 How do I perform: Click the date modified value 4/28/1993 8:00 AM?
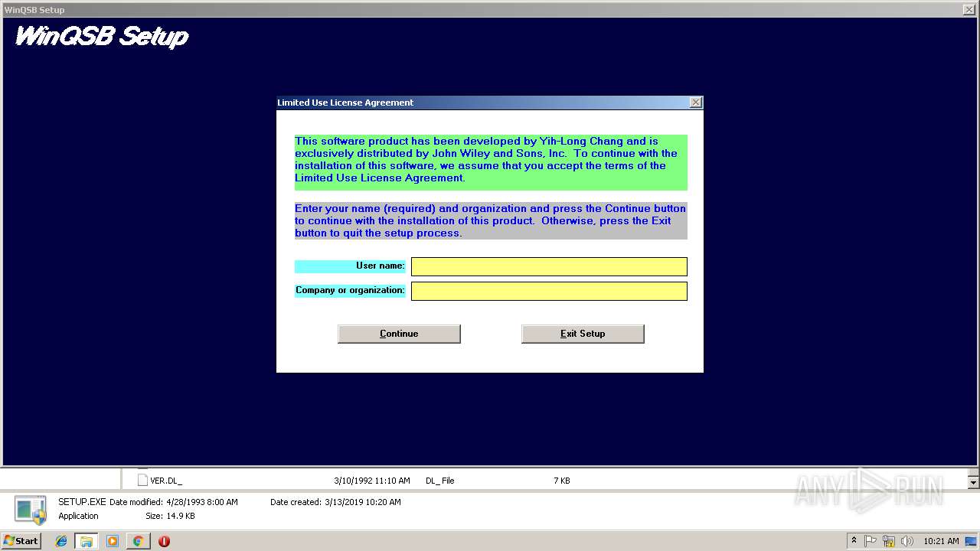(x=202, y=502)
